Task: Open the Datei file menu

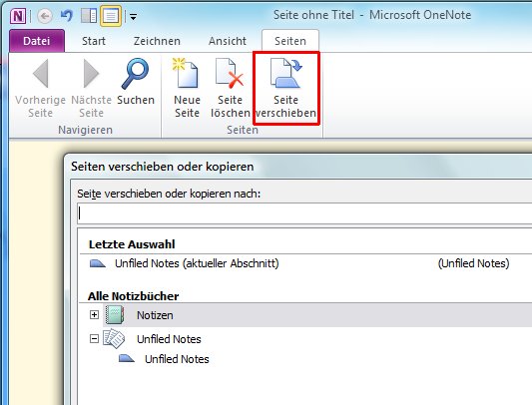Action: tap(37, 41)
